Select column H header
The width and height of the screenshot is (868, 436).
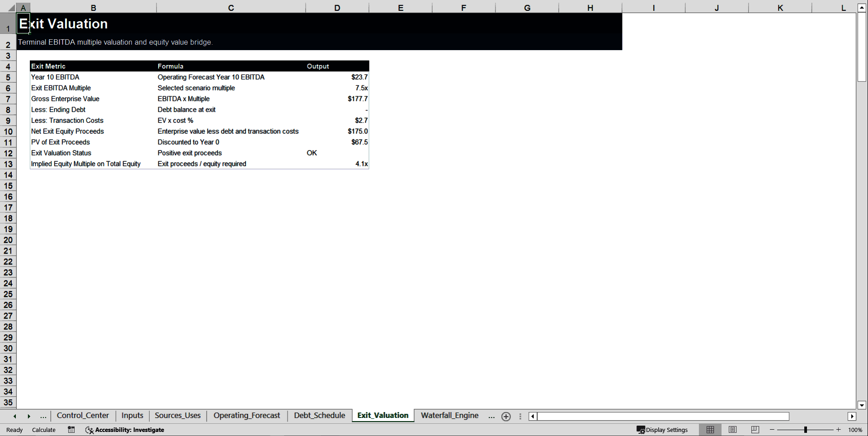[x=590, y=8]
